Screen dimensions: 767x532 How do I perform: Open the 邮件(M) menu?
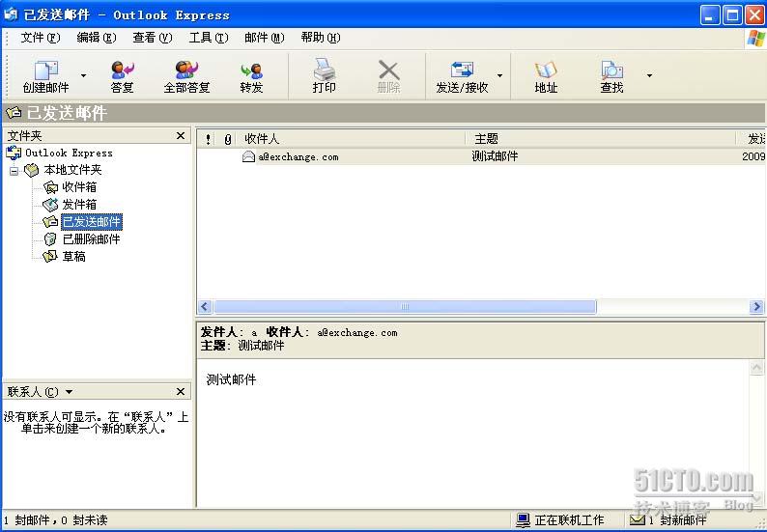click(x=264, y=38)
